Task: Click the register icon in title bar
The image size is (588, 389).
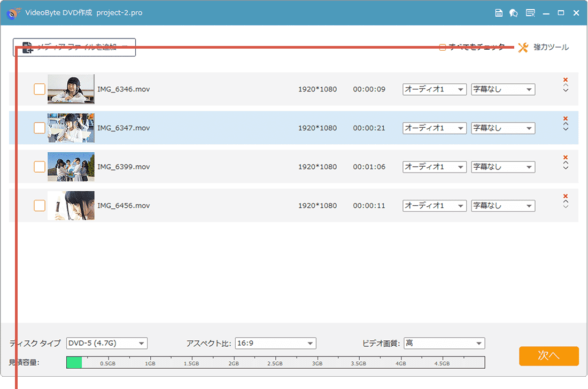Action: pyautogui.click(x=530, y=13)
